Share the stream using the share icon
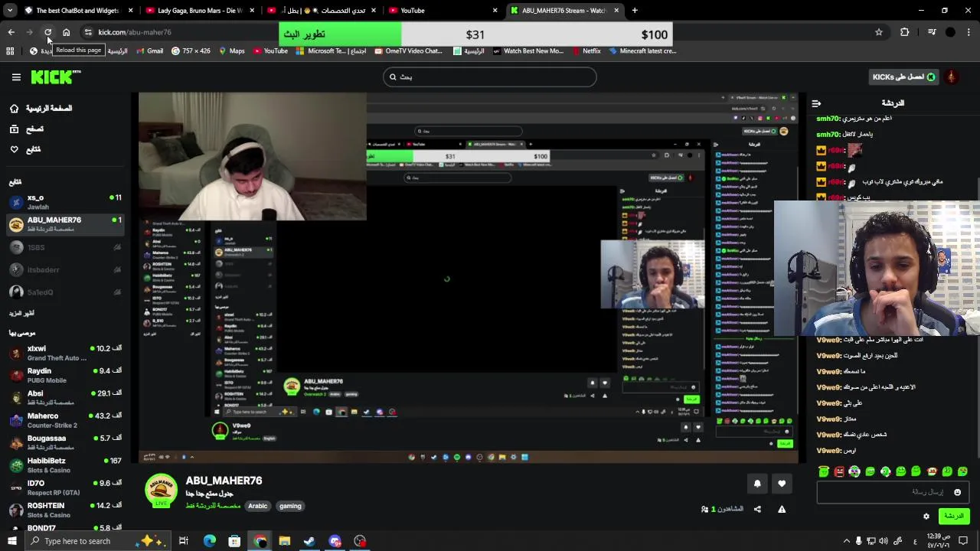Viewport: 980px width, 551px height. [757, 509]
